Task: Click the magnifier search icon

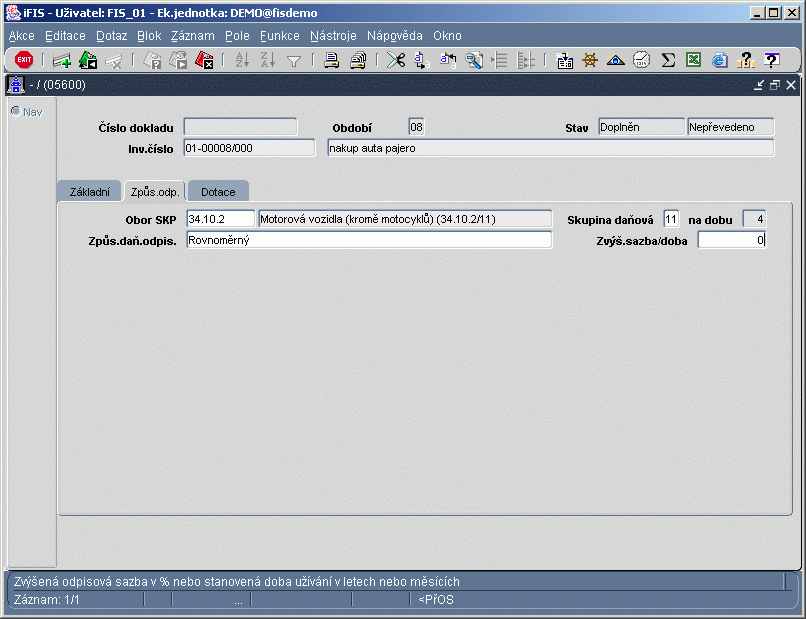Action: (x=474, y=61)
